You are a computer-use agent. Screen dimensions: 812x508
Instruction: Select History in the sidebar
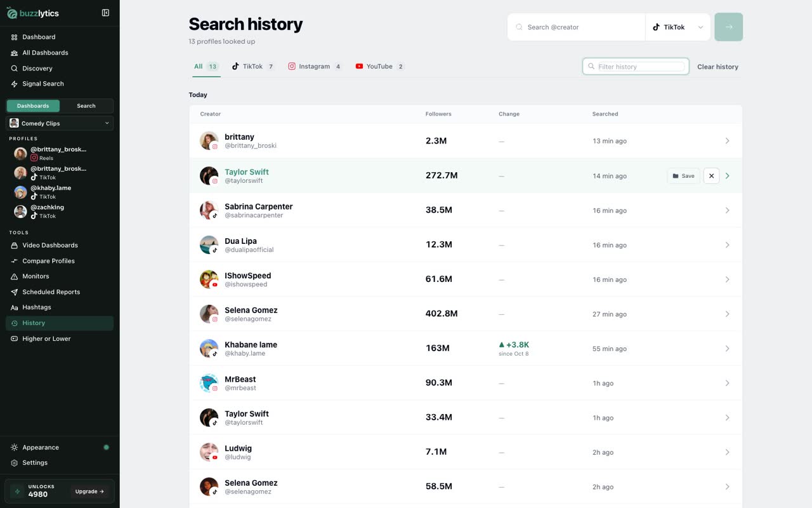[x=60, y=323]
